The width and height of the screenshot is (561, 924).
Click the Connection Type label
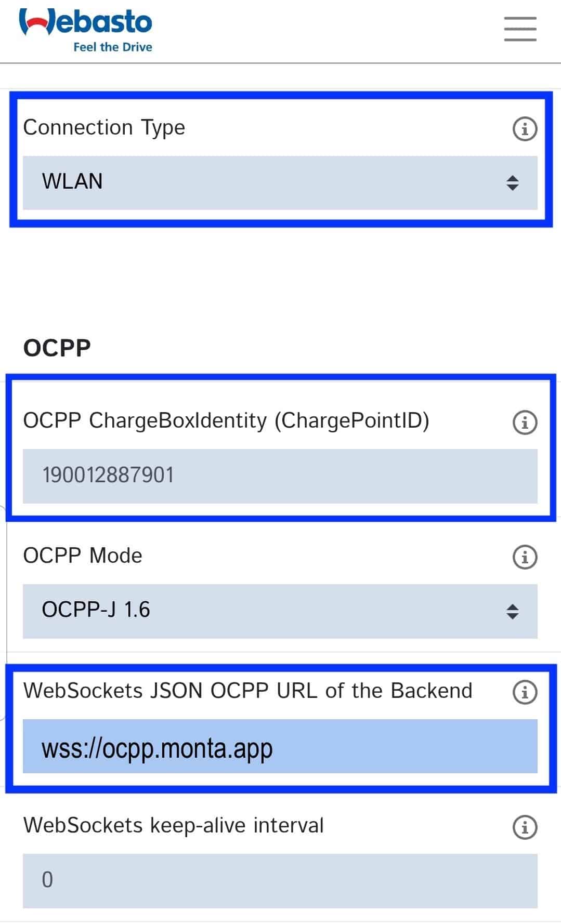click(104, 128)
